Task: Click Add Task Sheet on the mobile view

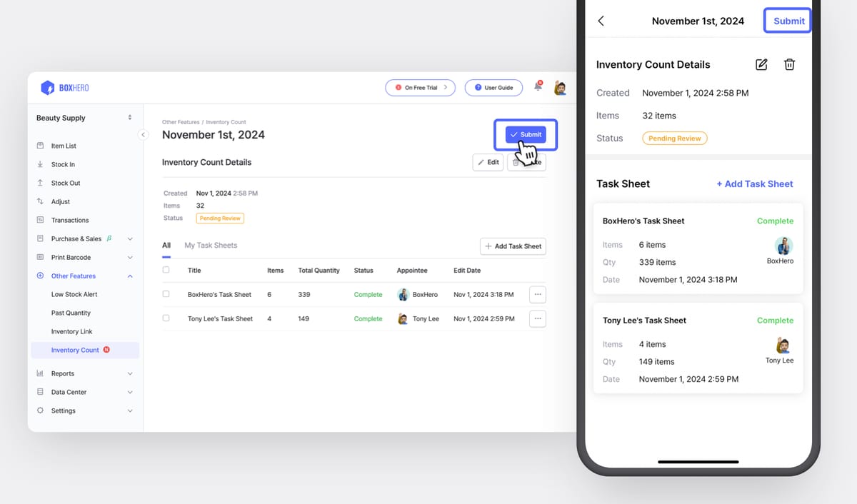Action: [x=754, y=183]
